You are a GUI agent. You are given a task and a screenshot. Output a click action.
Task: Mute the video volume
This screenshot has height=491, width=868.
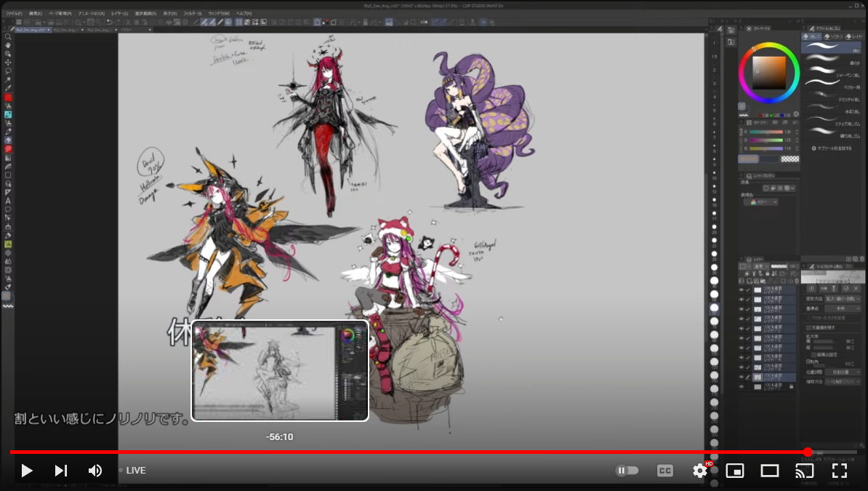click(95, 471)
